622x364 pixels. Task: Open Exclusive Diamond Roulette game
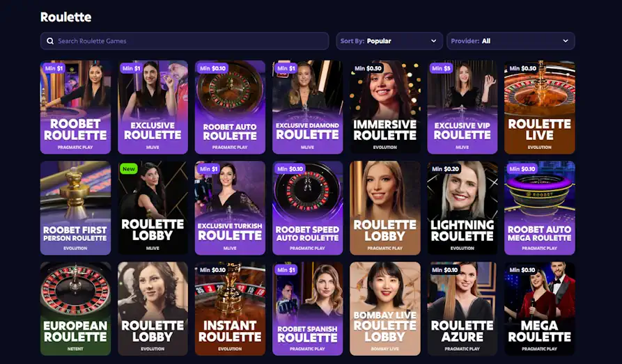[307, 107]
